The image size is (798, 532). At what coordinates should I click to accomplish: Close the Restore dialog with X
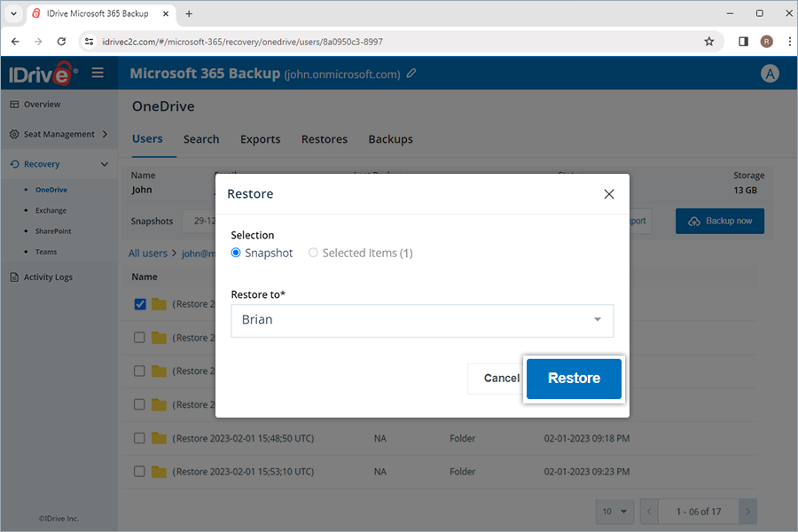(608, 194)
